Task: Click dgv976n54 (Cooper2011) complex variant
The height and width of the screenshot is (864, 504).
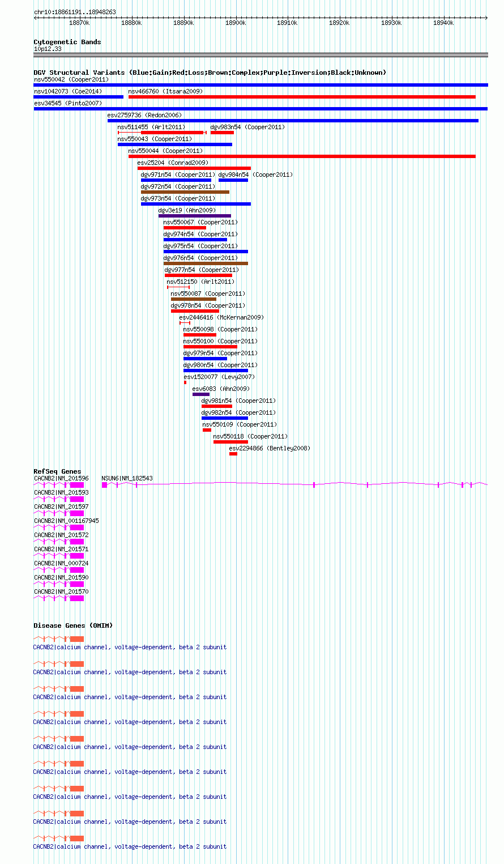Action: [206, 263]
